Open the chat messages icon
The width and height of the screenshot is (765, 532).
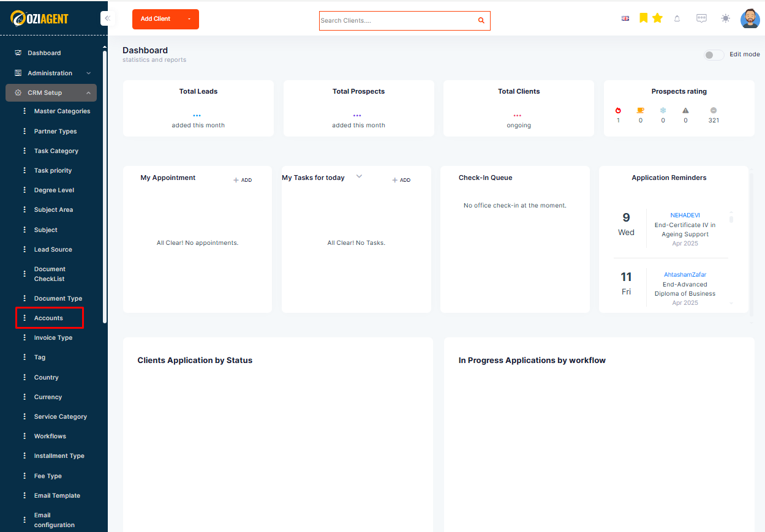[701, 18]
